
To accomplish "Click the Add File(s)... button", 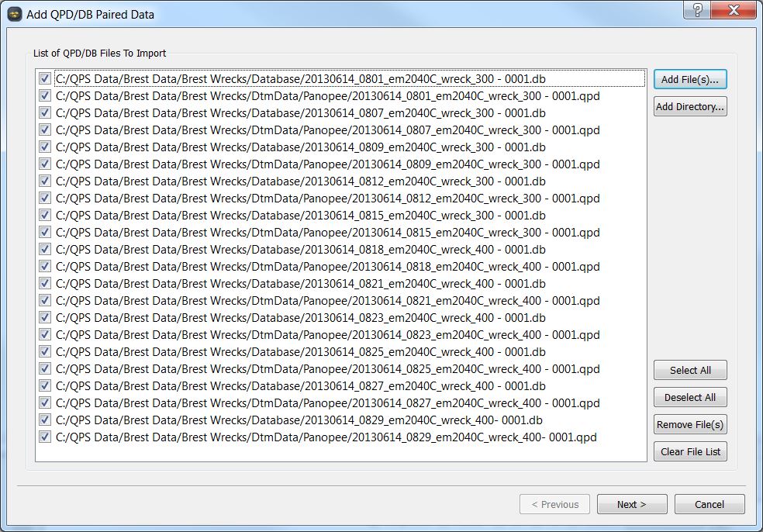I will [x=690, y=79].
